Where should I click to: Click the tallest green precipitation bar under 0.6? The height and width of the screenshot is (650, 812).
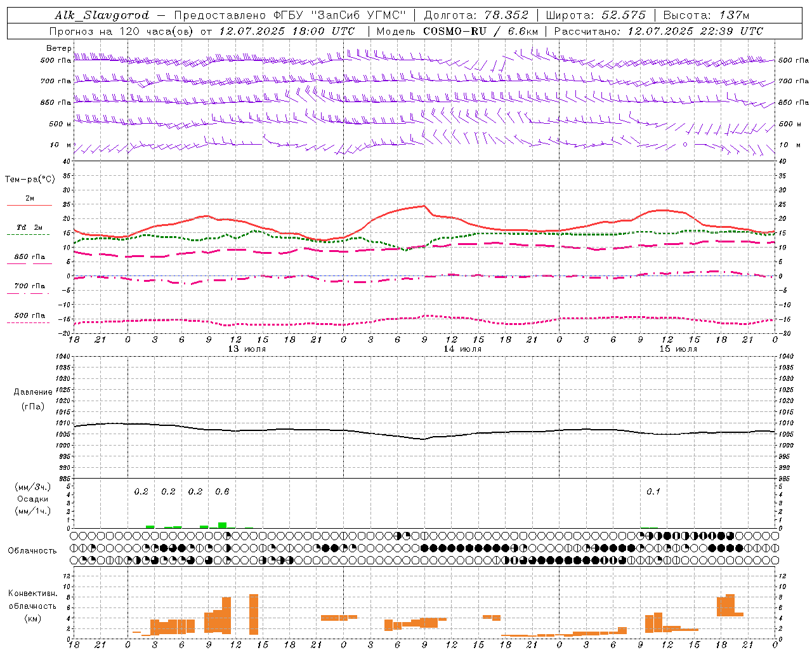[222, 526]
